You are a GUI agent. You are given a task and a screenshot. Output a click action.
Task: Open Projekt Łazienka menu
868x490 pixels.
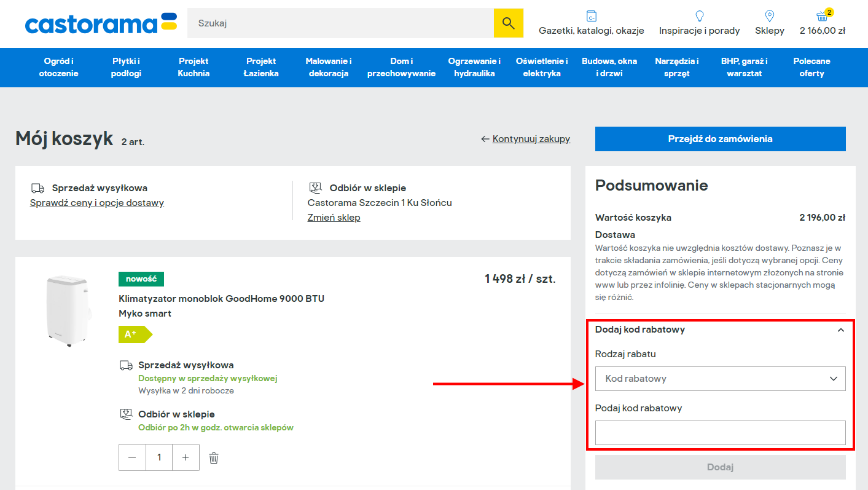point(261,68)
